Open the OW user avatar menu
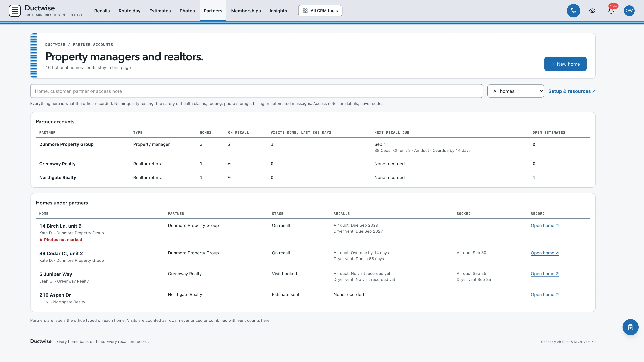 coord(629,11)
